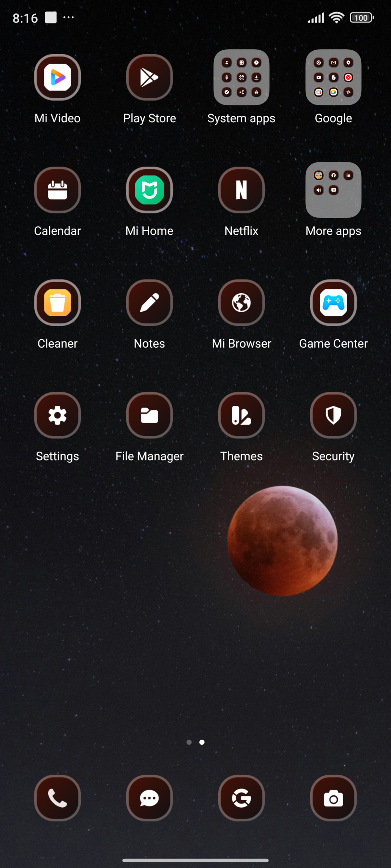Tap the "Netflix" label

(241, 231)
